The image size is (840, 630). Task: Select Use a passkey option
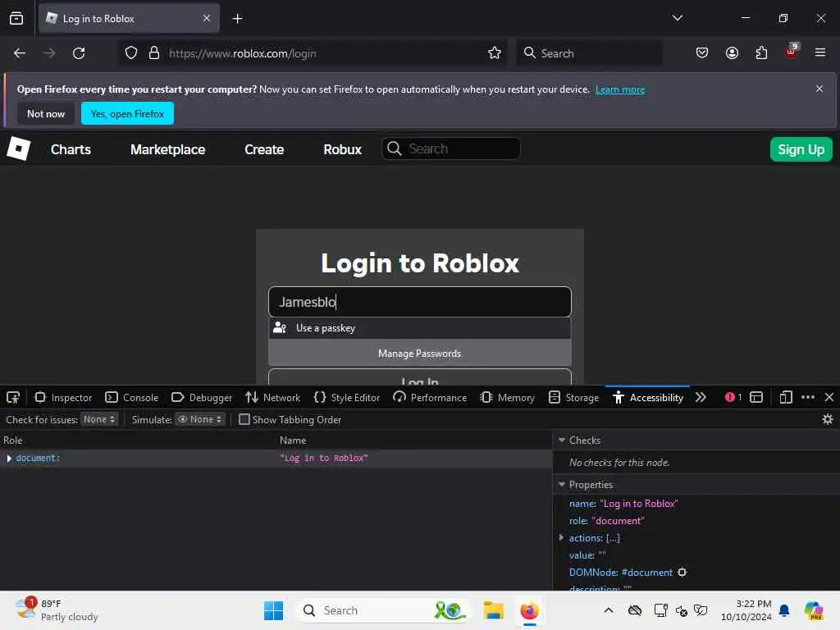pyautogui.click(x=419, y=328)
